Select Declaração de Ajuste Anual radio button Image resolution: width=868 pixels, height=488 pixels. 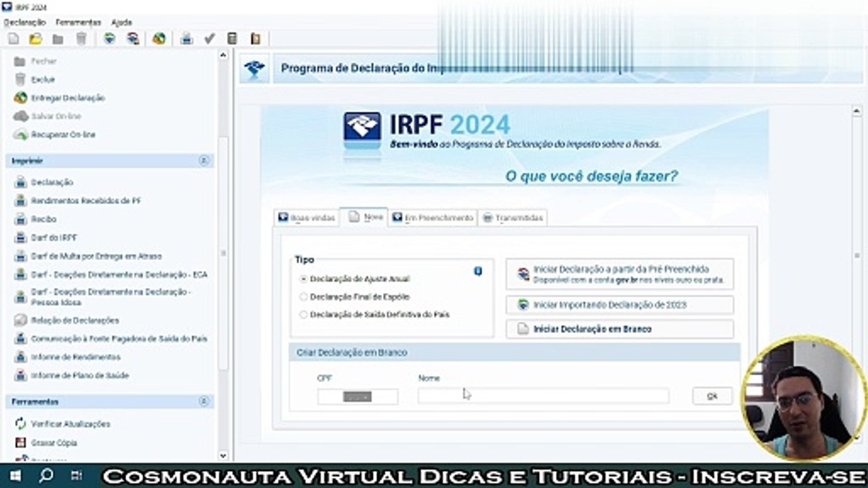point(303,279)
